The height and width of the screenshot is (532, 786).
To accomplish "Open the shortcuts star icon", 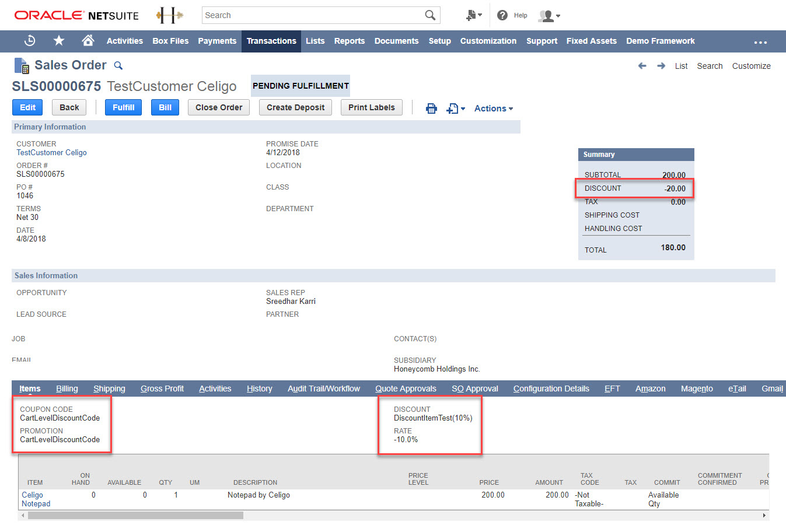I will 59,41.
